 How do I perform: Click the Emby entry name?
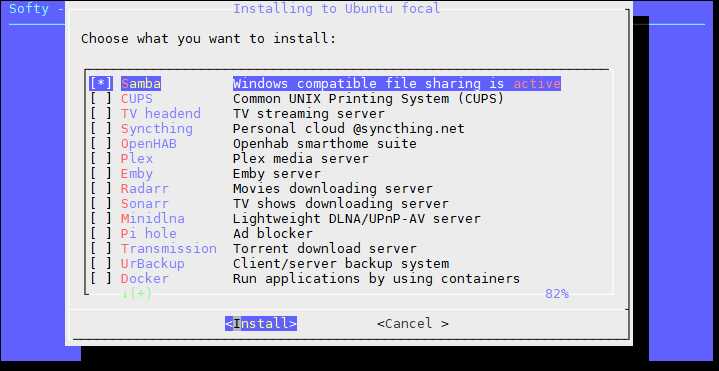(137, 174)
